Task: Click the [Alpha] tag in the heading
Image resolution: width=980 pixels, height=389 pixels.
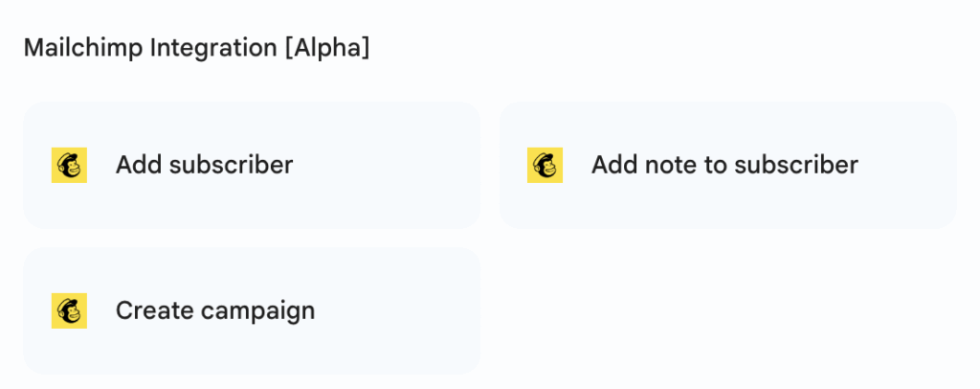Action: click(325, 48)
